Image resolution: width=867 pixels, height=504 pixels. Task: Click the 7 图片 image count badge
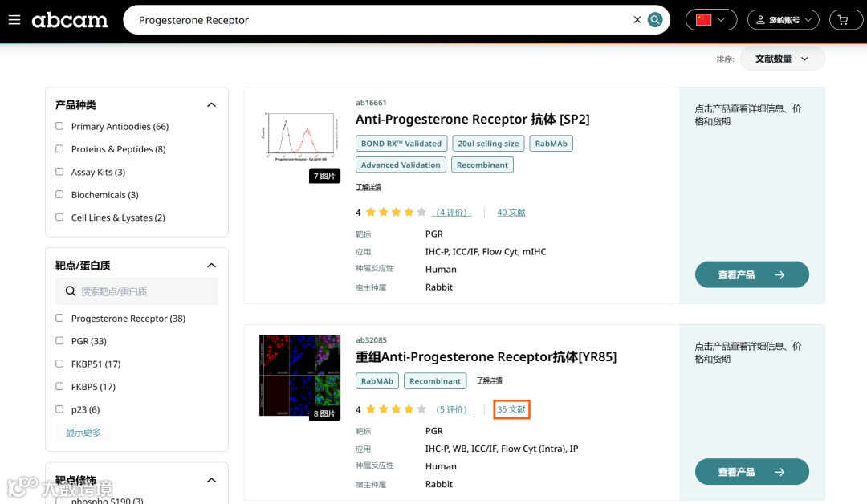(324, 176)
